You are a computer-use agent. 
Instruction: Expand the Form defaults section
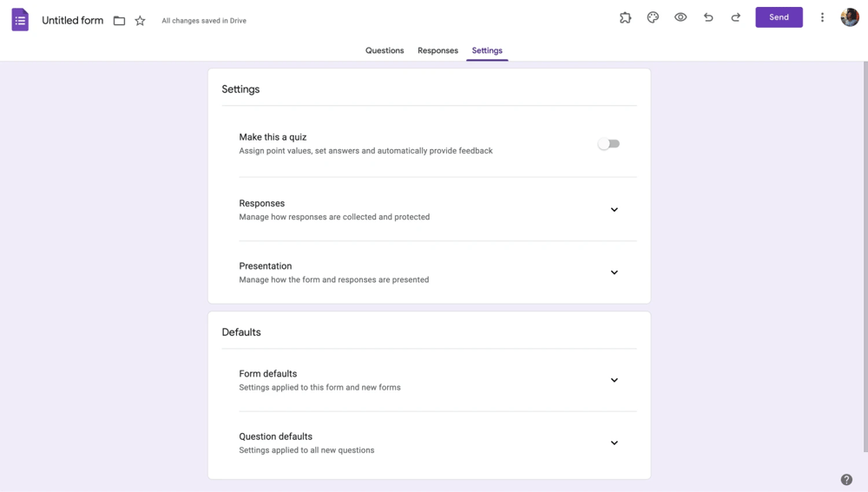[x=614, y=380]
